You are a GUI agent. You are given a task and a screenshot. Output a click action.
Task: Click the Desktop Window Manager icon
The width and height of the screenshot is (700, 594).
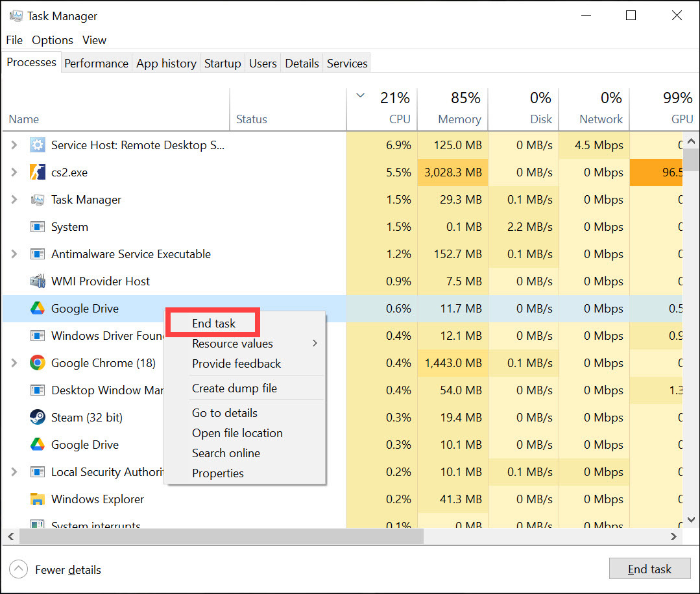click(38, 390)
